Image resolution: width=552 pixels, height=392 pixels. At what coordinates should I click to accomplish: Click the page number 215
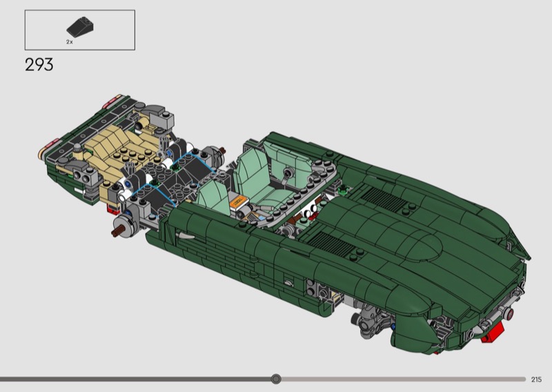tap(536, 380)
